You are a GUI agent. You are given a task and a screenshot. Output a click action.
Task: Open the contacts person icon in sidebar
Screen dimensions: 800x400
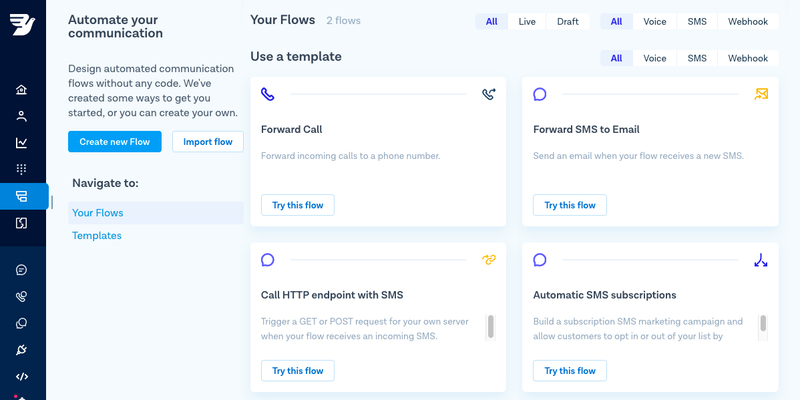coord(21,116)
